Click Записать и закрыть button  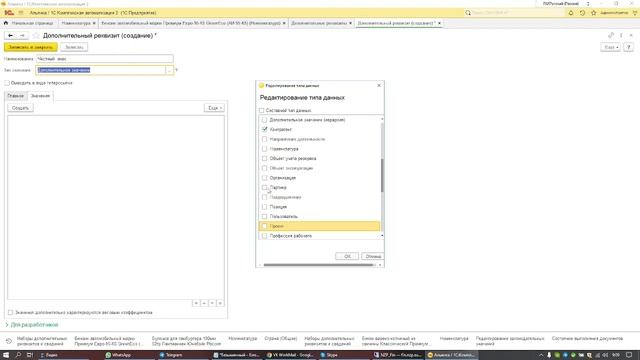click(x=31, y=47)
